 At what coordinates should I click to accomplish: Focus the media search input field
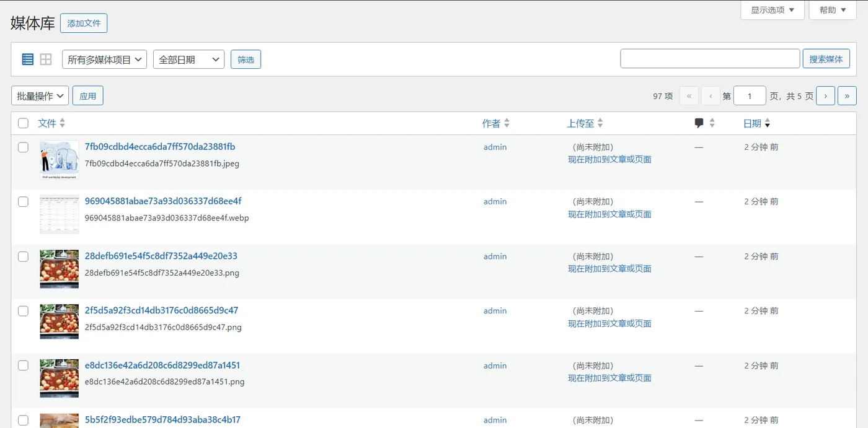click(710, 59)
